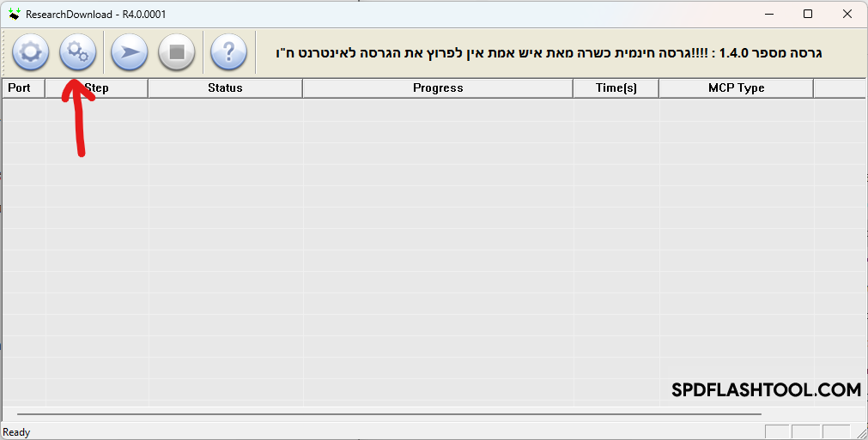This screenshot has height=440, width=868.
Task: Click the Ready status bar text
Action: [x=16, y=432]
